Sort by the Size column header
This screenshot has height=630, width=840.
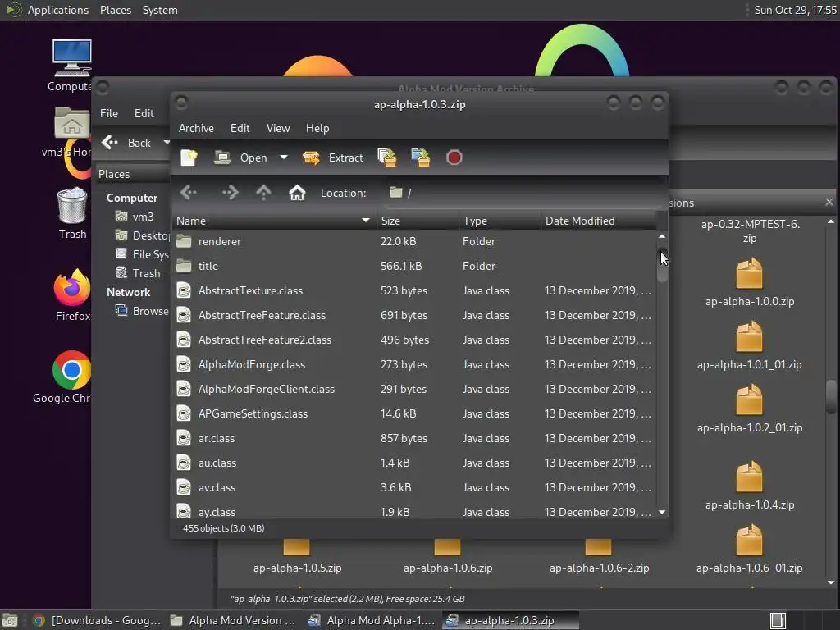418,221
